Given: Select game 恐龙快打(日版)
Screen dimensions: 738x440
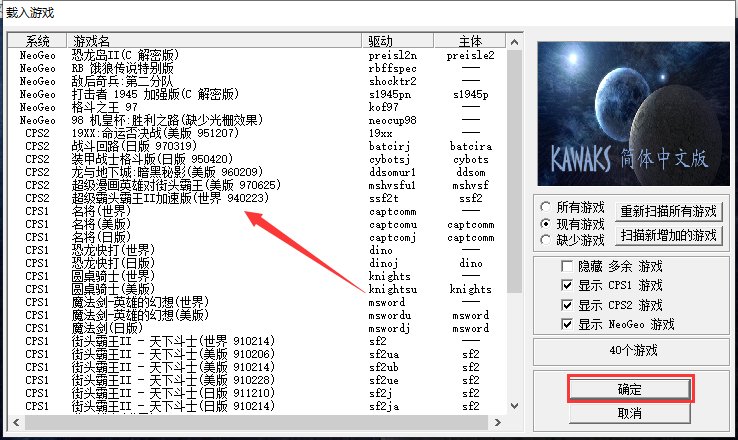Looking at the screenshot, I should pos(113,263).
